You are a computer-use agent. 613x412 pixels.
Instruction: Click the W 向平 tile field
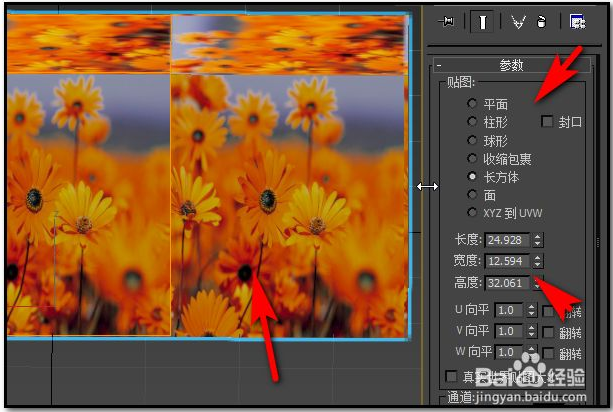[x=509, y=352]
